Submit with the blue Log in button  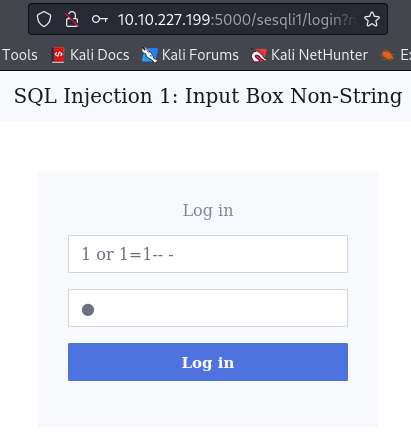[x=208, y=362]
